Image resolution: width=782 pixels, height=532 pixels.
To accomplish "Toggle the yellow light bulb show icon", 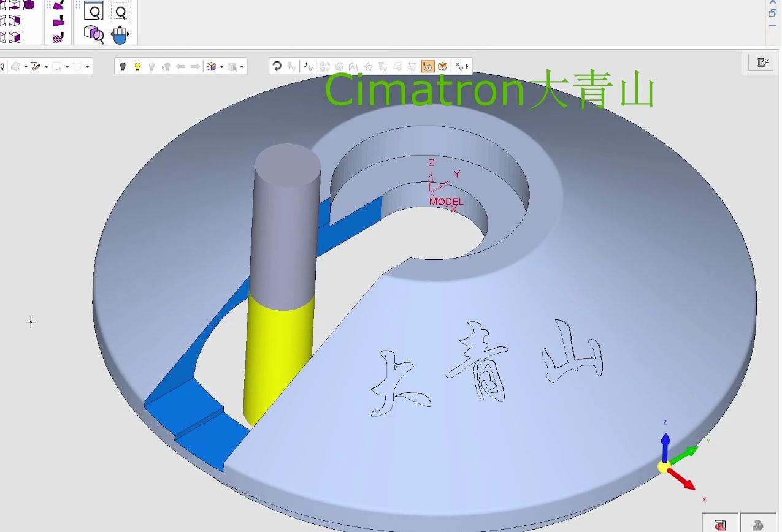I will pos(137,66).
